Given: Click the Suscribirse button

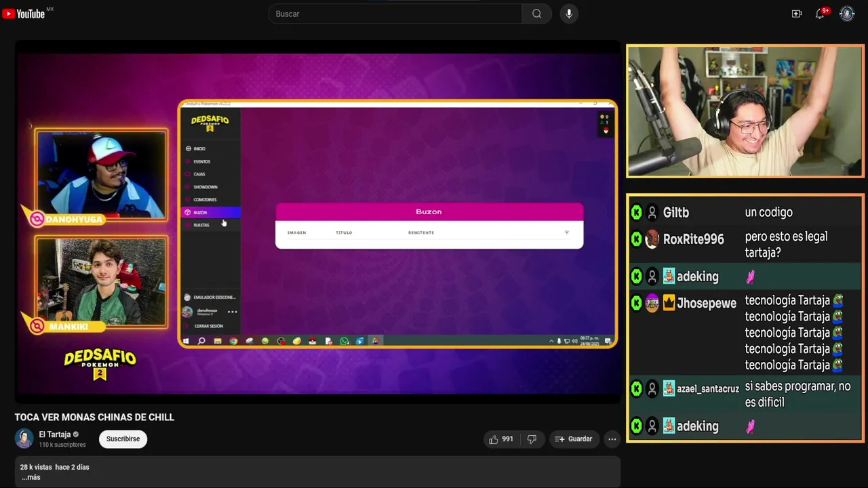Looking at the screenshot, I should point(123,439).
